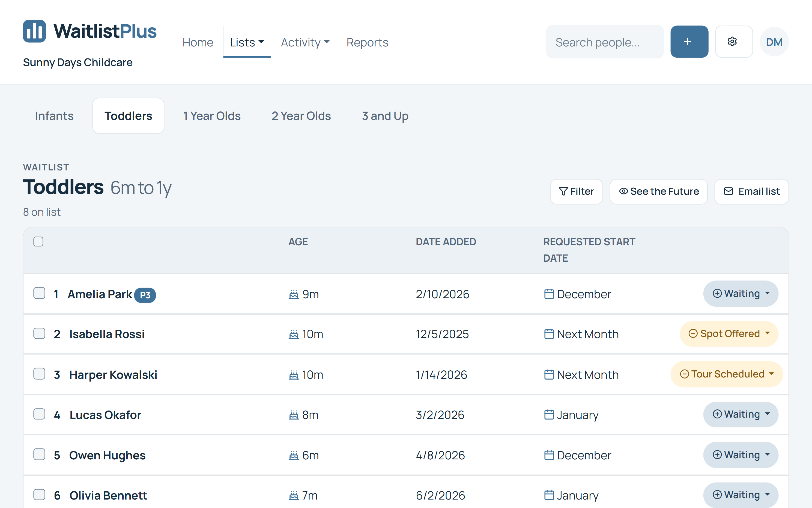The width and height of the screenshot is (812, 508).
Task: Check the box for Amelia Park
Action: [39, 293]
